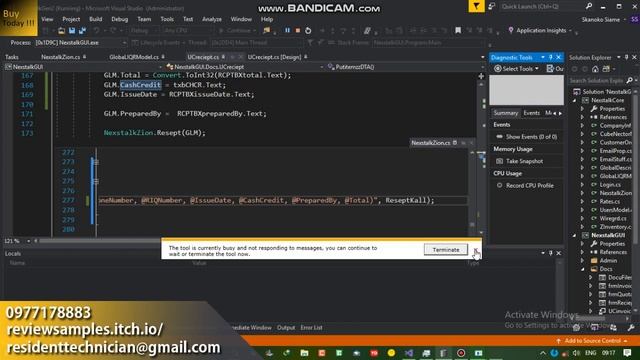Screen dimensions: 640x360
Task: Click the Record CPU Profile link
Action: pyautogui.click(x=530, y=186)
